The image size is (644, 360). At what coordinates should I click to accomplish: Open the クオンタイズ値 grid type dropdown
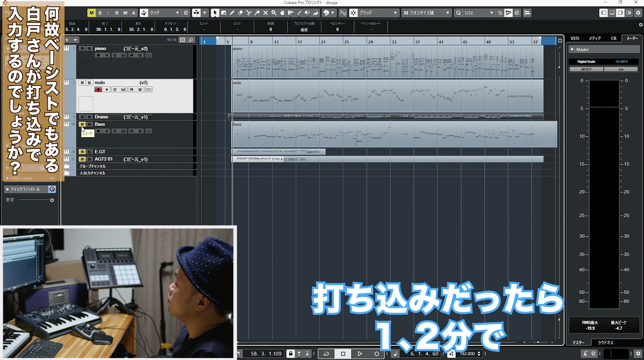click(426, 13)
